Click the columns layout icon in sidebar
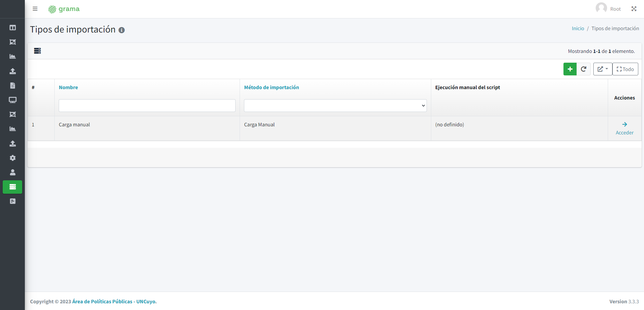This screenshot has width=644, height=310. click(x=12, y=27)
